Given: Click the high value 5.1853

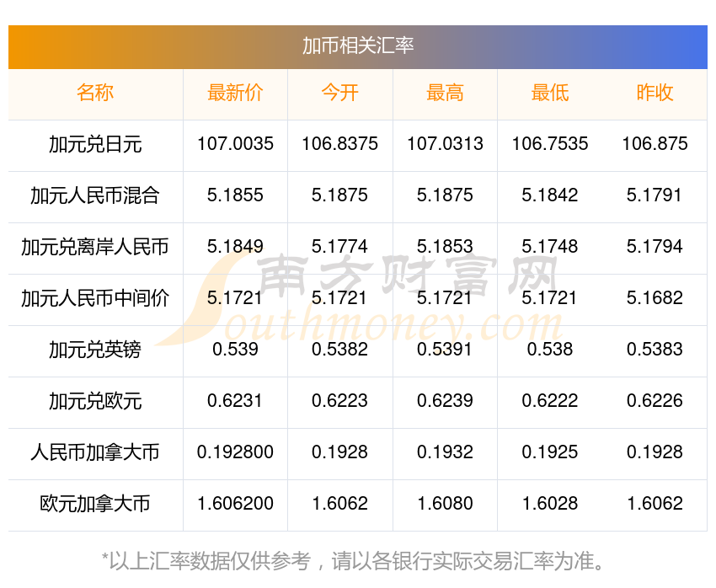Looking at the screenshot, I should point(445,247).
